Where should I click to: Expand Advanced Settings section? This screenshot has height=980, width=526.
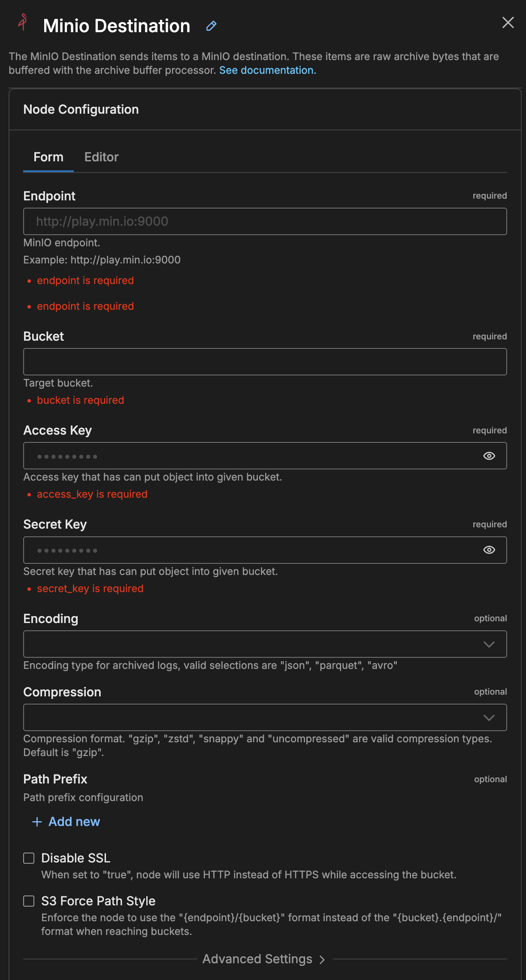(263, 959)
